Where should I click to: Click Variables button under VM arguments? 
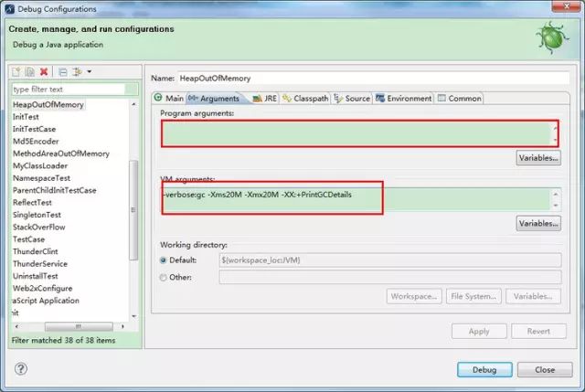[x=538, y=224]
